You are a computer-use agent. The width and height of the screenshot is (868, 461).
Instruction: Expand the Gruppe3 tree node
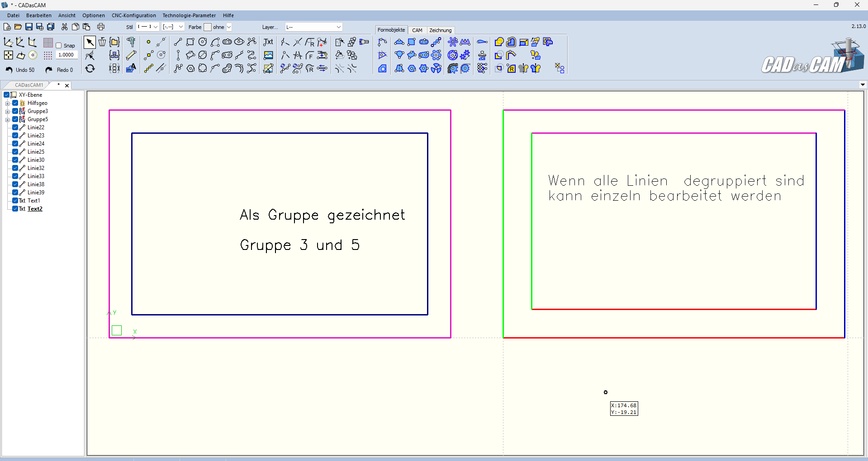7,112
